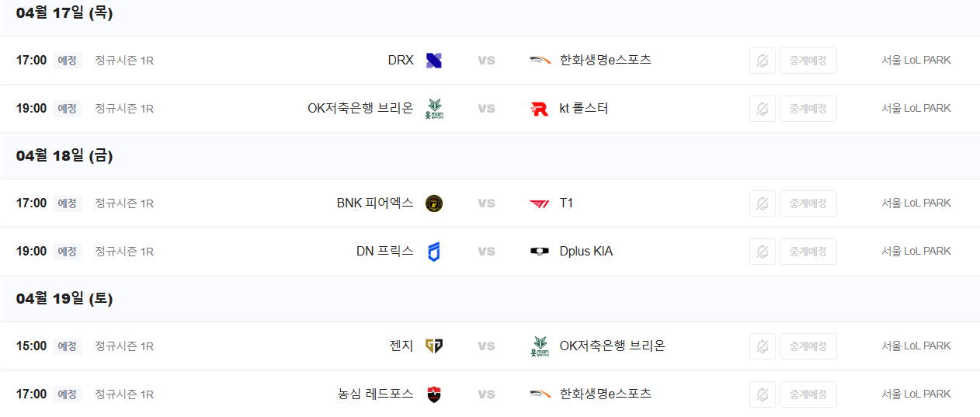Screen dimensions: 980x417
Task: Click the BNK 피어엑스 team logo
Action: [x=434, y=203]
